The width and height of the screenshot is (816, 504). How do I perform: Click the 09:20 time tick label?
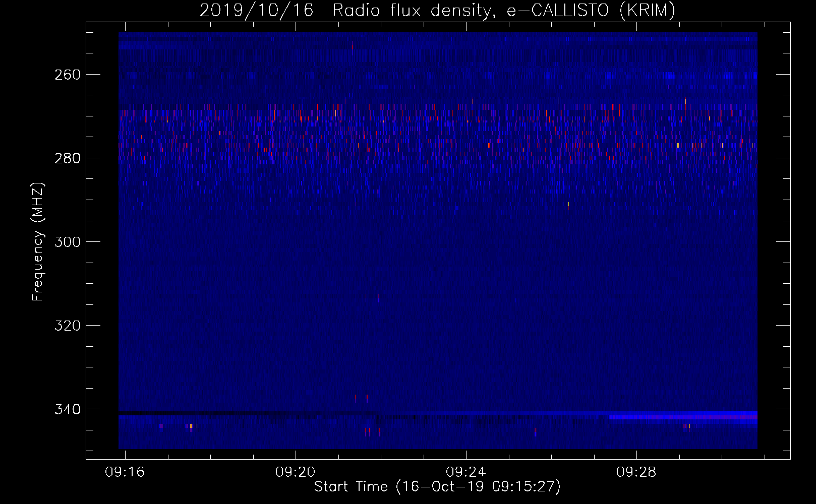(x=295, y=472)
